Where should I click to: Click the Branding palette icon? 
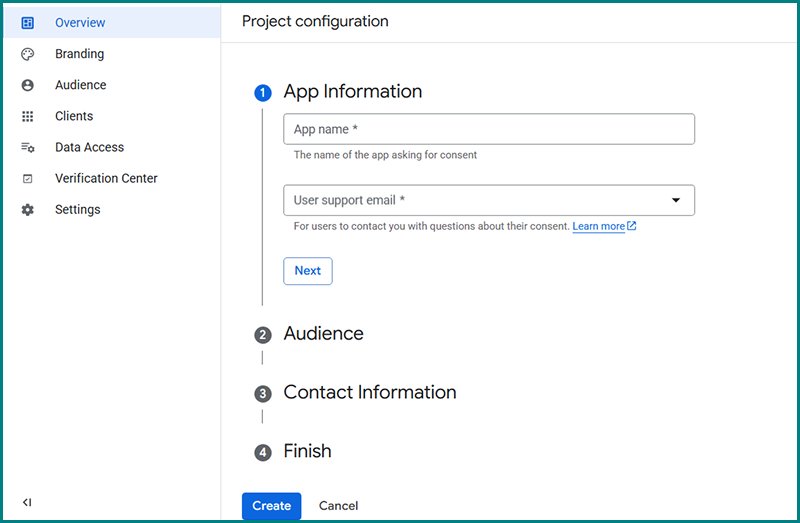(x=28, y=54)
